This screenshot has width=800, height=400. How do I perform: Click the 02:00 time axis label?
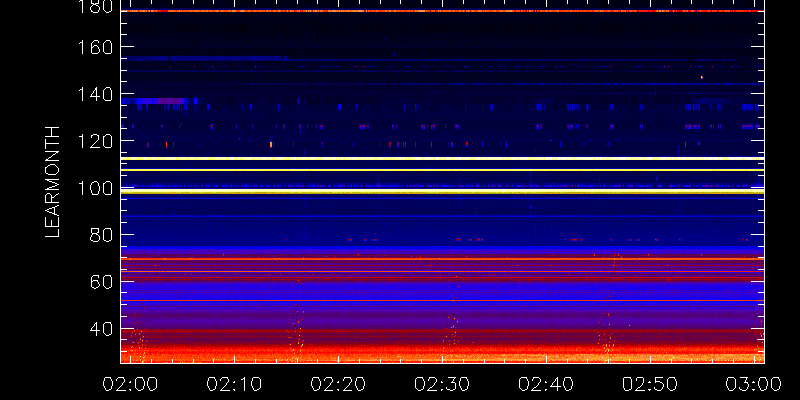(x=130, y=384)
